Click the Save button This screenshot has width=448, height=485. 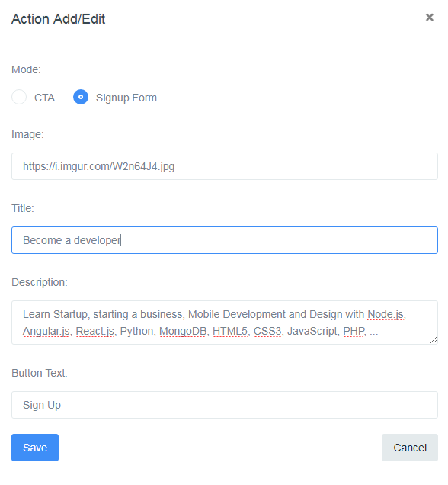click(x=35, y=448)
